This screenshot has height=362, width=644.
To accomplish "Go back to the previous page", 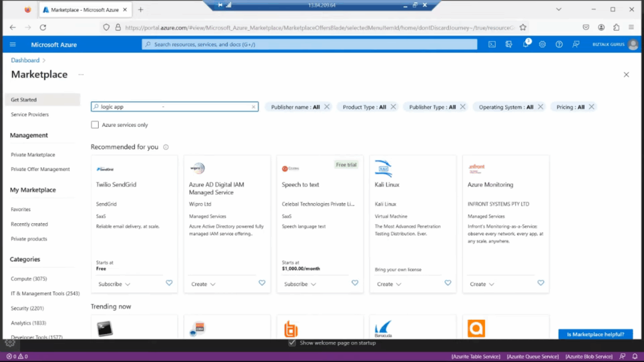I will (x=13, y=28).
